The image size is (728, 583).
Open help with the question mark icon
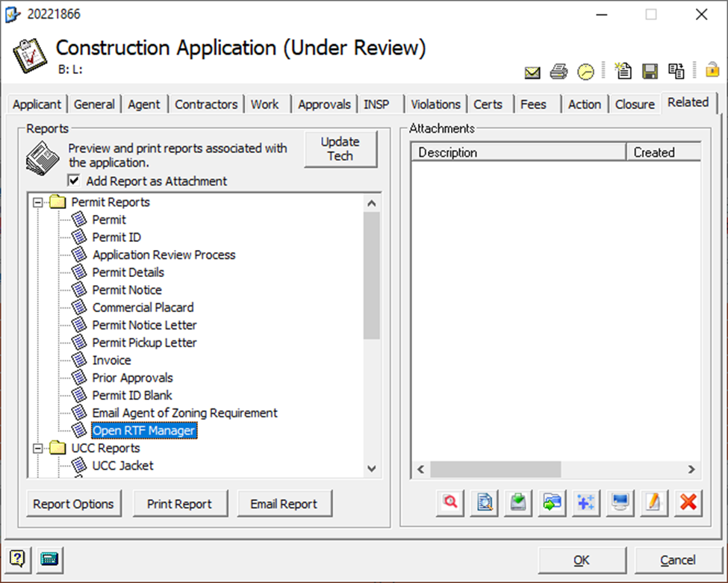(18, 559)
